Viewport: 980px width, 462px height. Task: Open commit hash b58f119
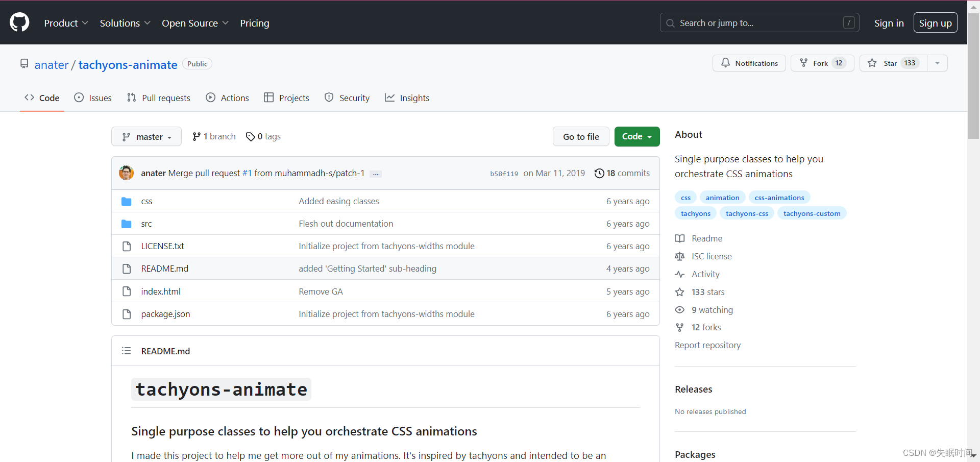pos(504,174)
